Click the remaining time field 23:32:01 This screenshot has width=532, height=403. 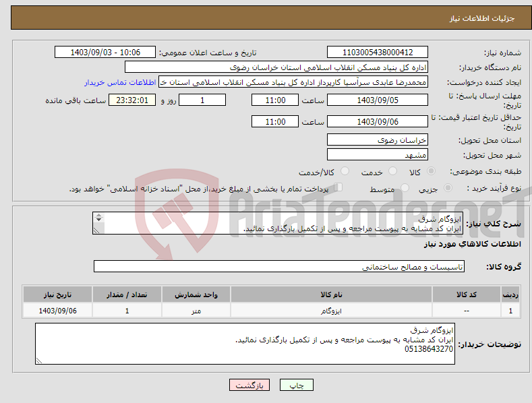(132, 100)
